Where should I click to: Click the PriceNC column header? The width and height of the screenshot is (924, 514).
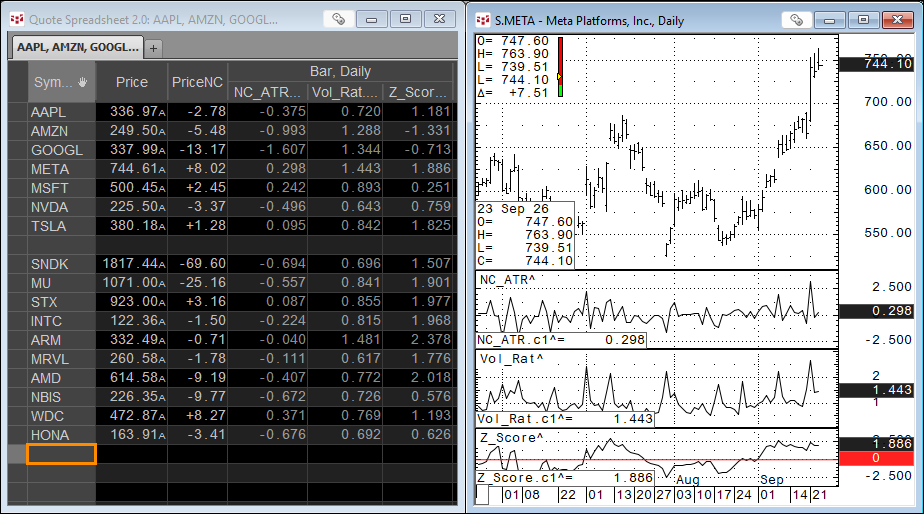[197, 82]
